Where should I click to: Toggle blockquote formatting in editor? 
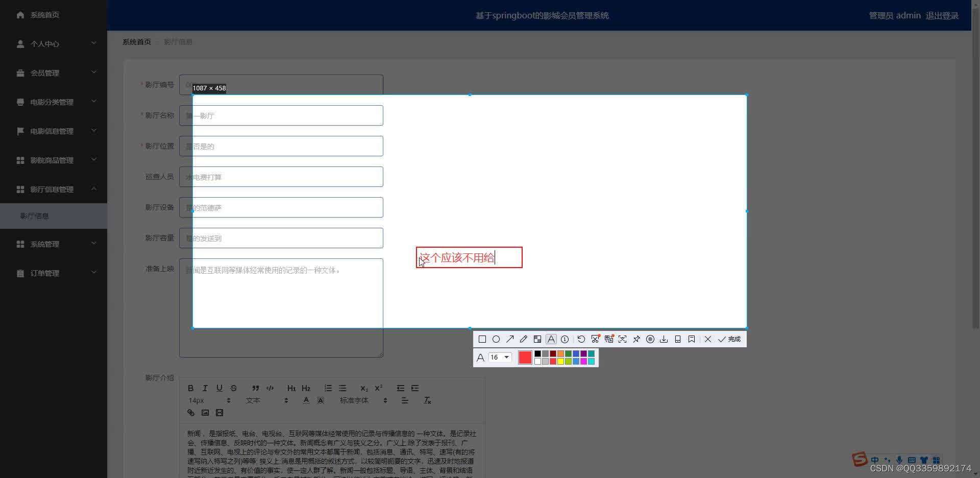pos(256,388)
